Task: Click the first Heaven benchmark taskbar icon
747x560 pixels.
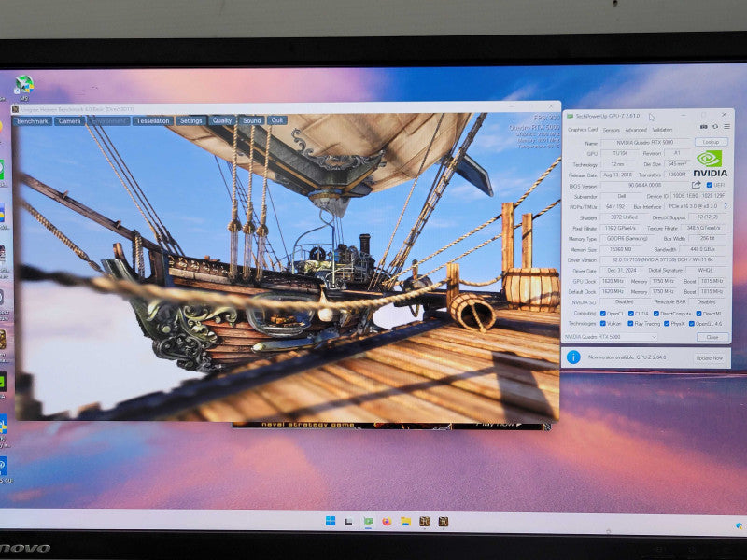Action: tap(425, 522)
